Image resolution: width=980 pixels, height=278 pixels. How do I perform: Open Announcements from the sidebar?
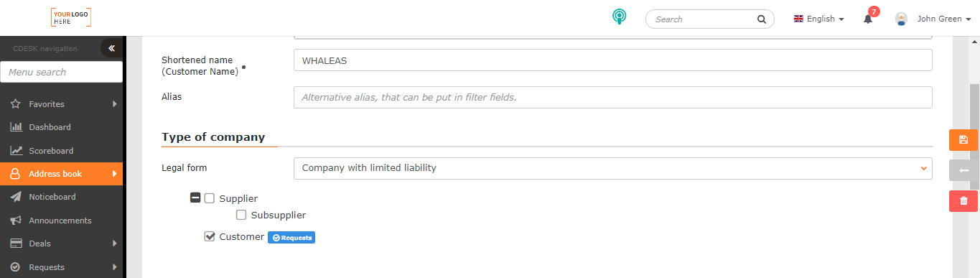coord(61,221)
